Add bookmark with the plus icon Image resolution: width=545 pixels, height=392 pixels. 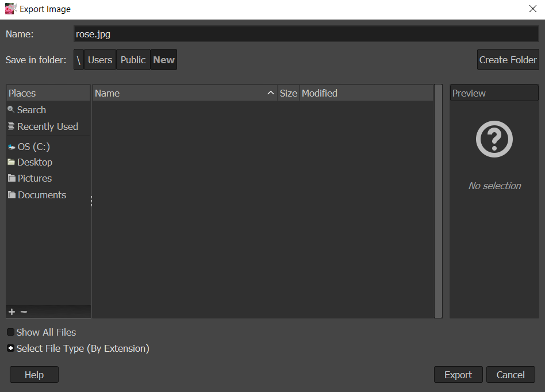(x=11, y=312)
